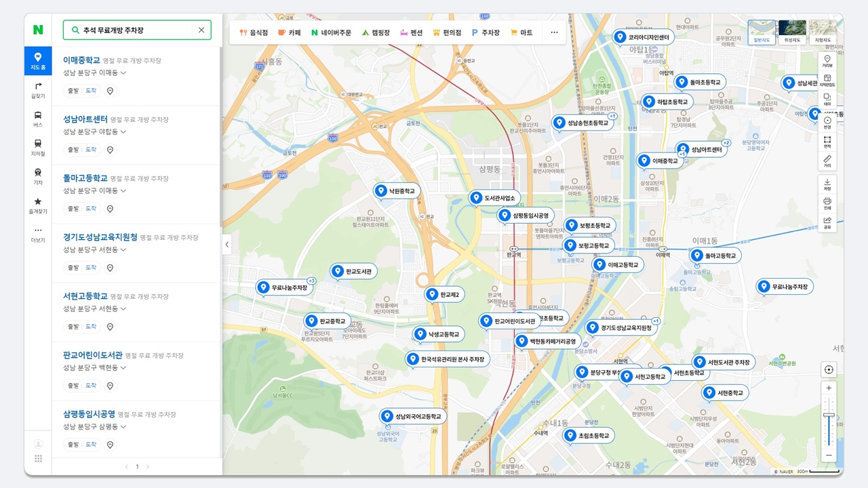Viewport: 868px width, 488px height.
Task: Select the 주차장 parking category filter
Action: (486, 33)
